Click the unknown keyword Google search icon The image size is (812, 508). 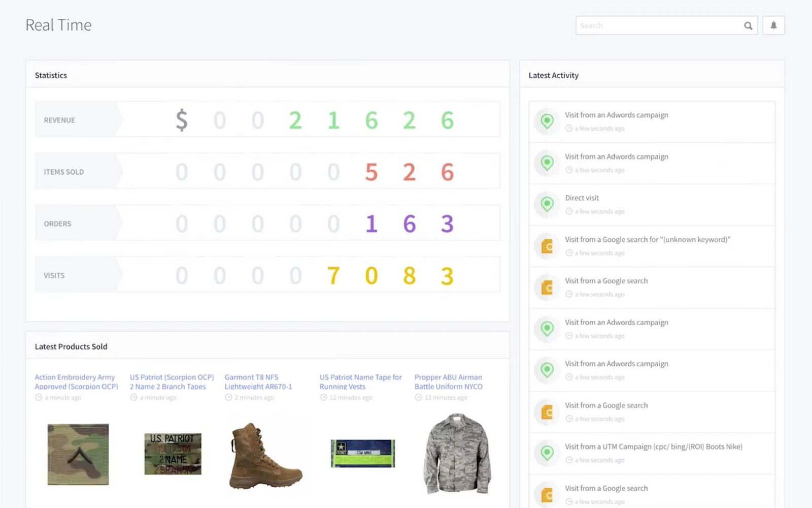547,246
